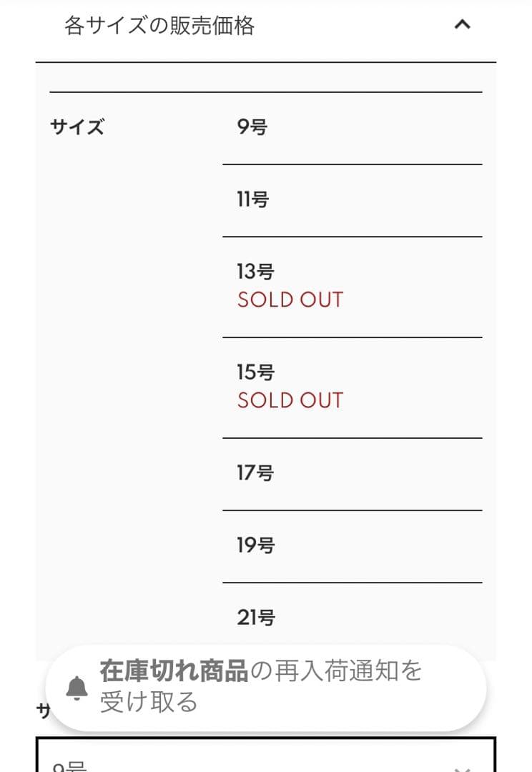Click the arrow on the size dropdown
The image size is (532, 772).
click(463, 768)
